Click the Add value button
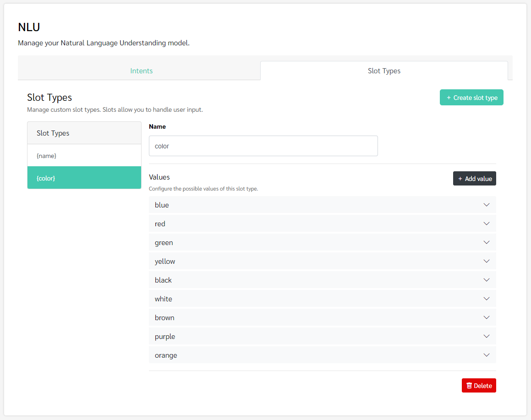This screenshot has width=531, height=420. (x=475, y=178)
